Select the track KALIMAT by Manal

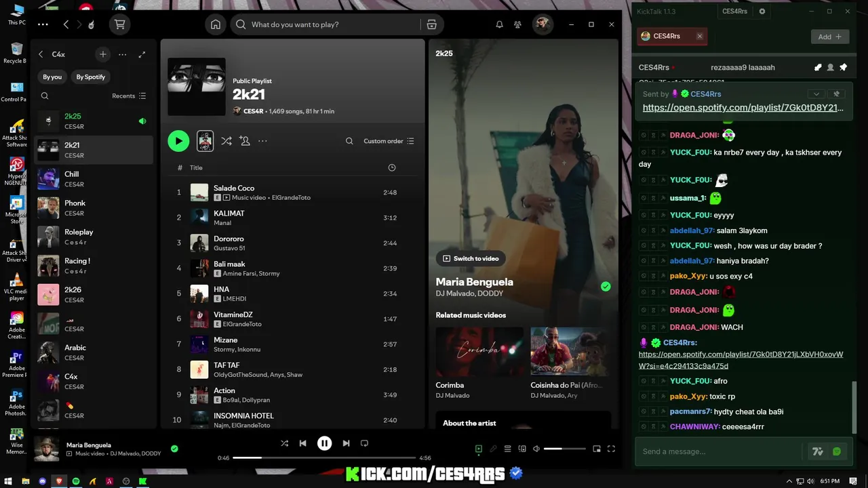click(292, 218)
